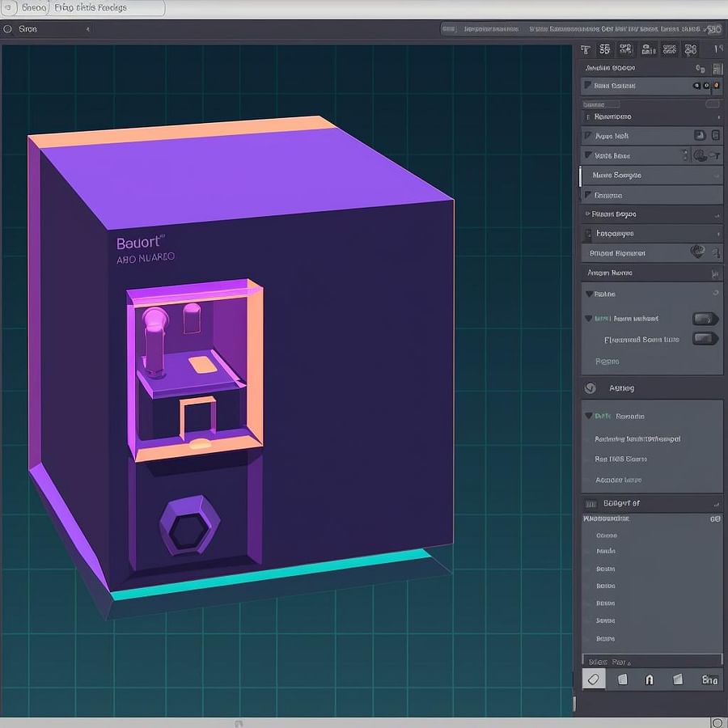Toggle the switch next to Floaomed Some Iiure
728x728 pixels.
[705, 339]
